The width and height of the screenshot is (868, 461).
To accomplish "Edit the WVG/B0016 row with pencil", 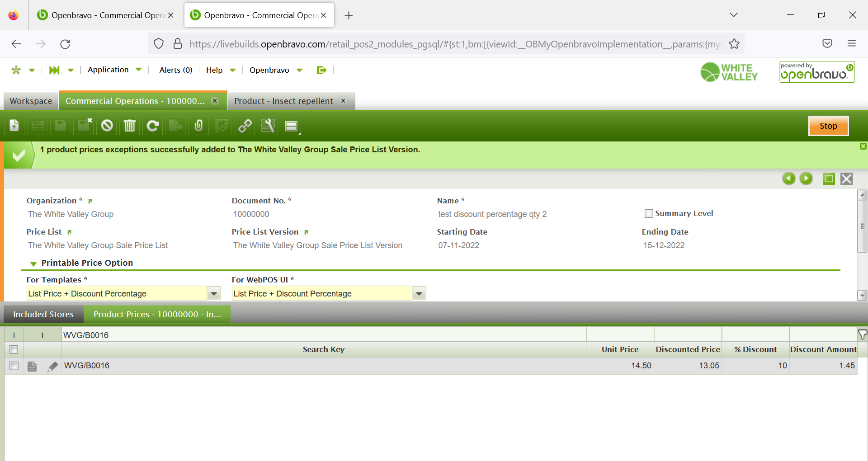I will 52,366.
